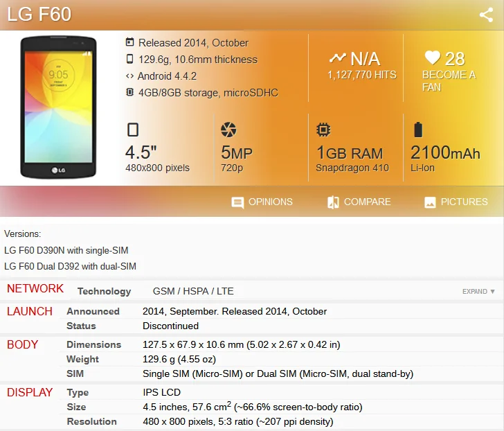Click the 1,127,770 HITS text
Viewport: 504px width, 431px height.
(x=362, y=75)
